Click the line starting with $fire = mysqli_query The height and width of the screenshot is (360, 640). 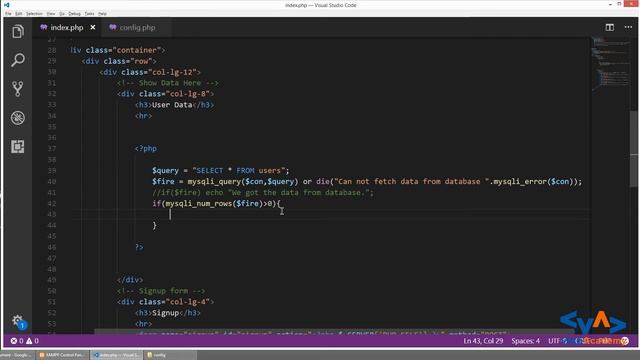click(367, 182)
